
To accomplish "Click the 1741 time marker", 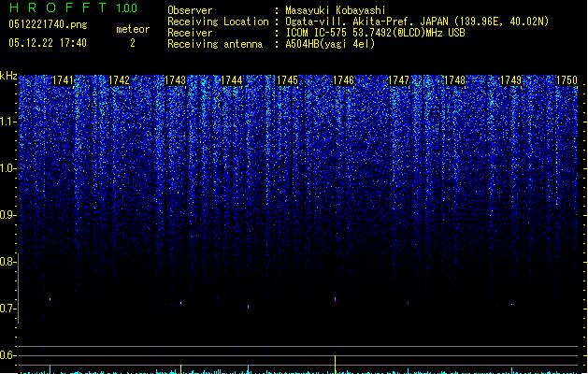I will [x=63, y=80].
